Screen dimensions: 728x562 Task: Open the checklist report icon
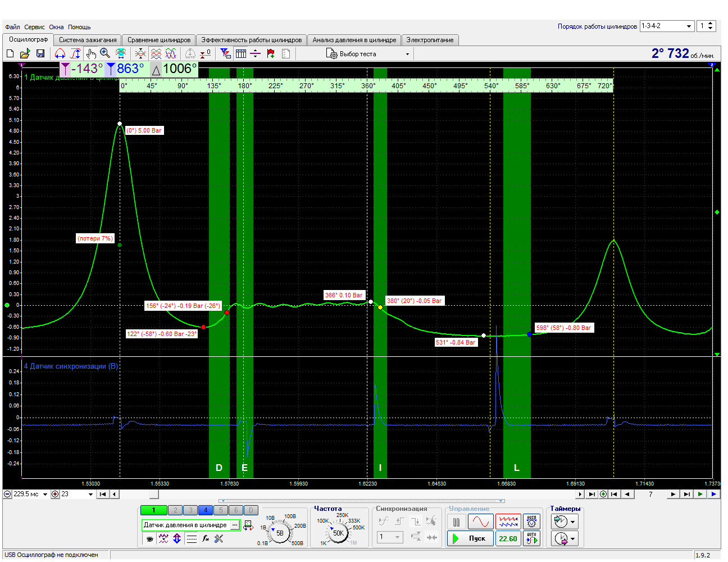pos(286,53)
